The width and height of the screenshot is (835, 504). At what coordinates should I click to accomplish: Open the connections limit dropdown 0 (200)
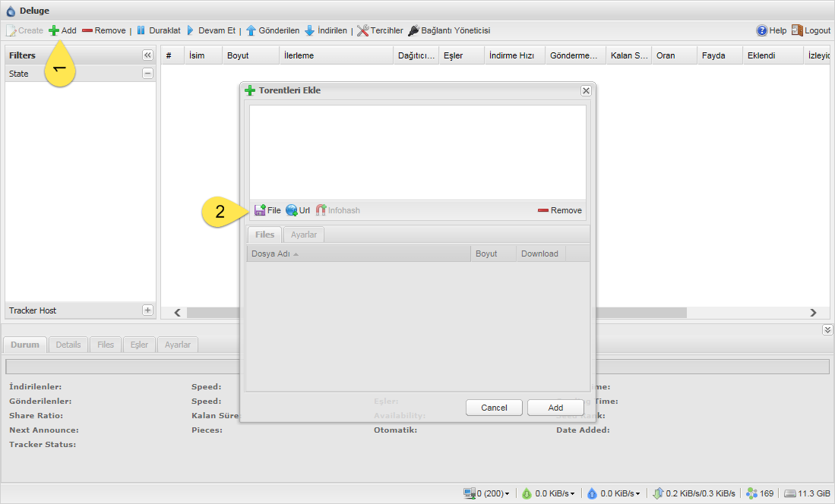click(486, 493)
